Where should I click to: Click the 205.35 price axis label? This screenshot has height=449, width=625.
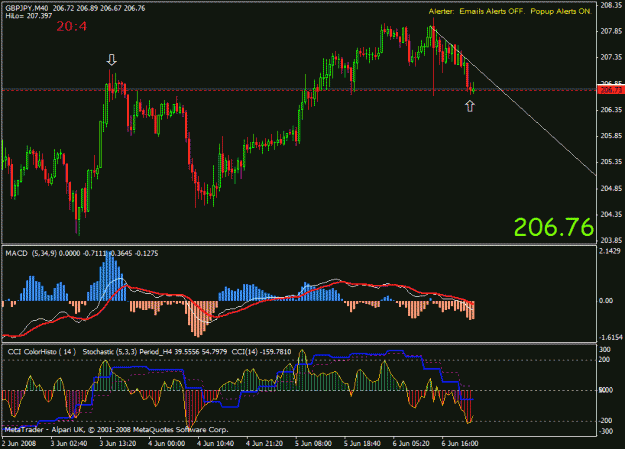click(611, 162)
